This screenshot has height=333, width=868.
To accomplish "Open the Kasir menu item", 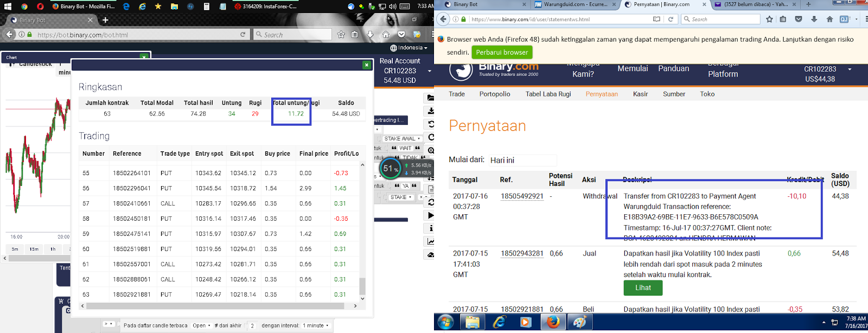I will coord(641,94).
